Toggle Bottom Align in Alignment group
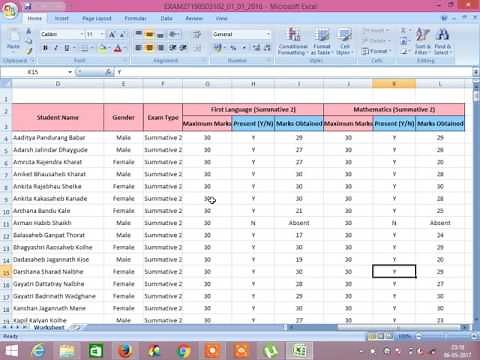The image size is (480, 360). [160, 34]
